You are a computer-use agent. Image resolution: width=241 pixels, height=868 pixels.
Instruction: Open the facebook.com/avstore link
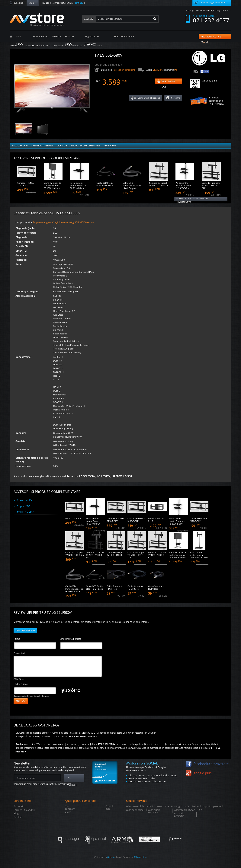pyautogui.click(x=211, y=764)
